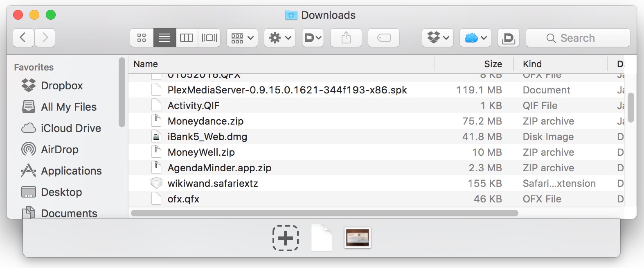Click the wikiwand.safariextz extension icon

click(x=156, y=183)
